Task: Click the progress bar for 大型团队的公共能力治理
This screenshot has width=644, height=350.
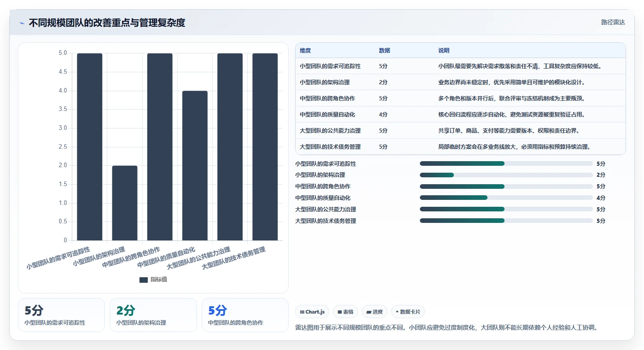Action: 506,209
